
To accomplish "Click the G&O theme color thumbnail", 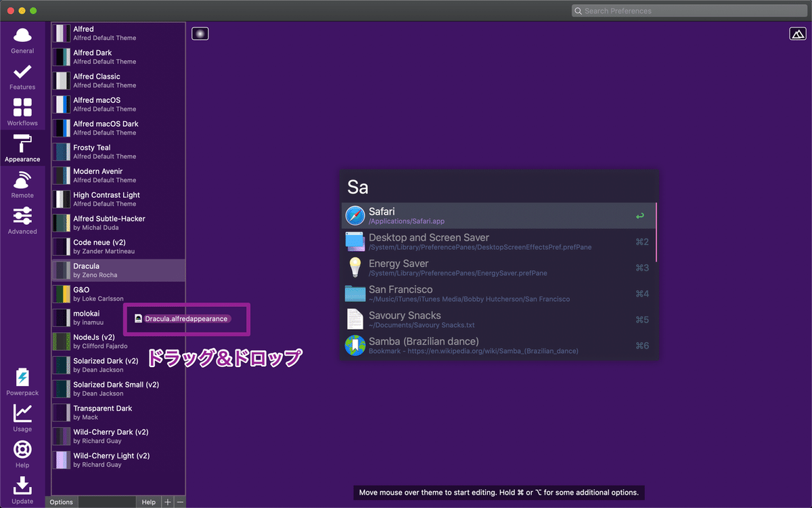I will click(62, 294).
